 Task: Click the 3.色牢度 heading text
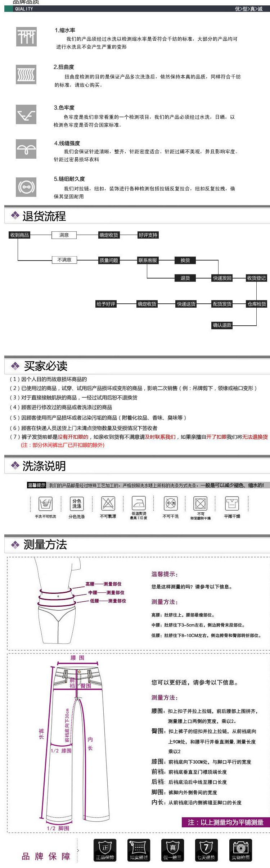pos(64,108)
